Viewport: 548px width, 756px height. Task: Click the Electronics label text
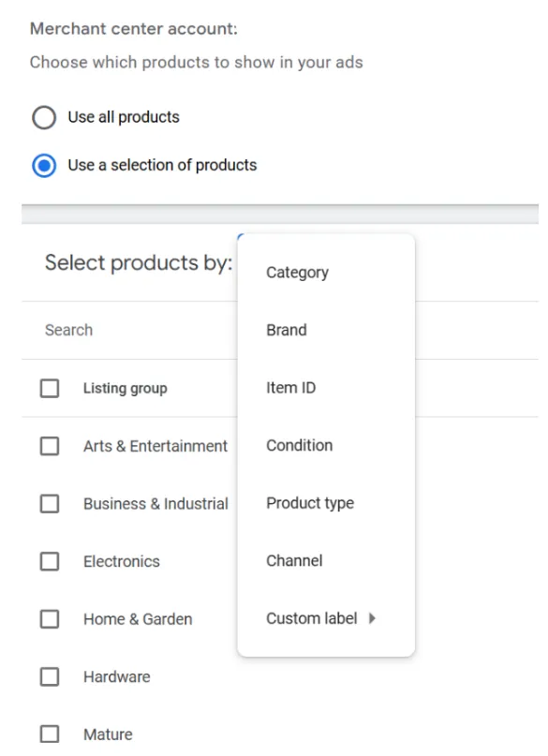122,561
